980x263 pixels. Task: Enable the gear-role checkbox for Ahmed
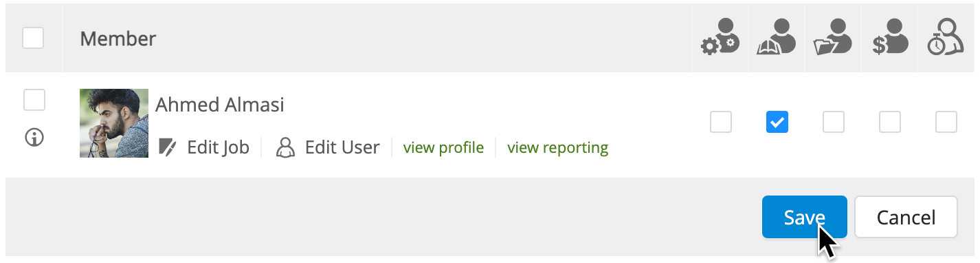(x=721, y=122)
